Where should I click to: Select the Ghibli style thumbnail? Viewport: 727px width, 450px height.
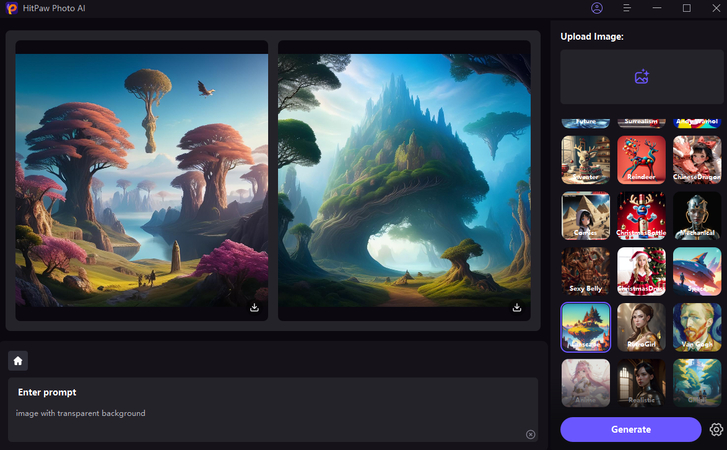697,383
